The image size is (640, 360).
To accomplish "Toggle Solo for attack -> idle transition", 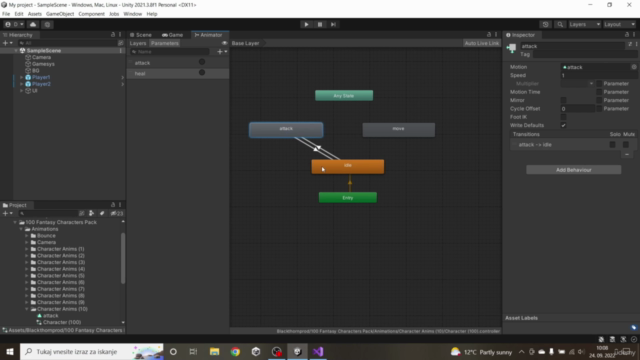I will click(x=612, y=144).
